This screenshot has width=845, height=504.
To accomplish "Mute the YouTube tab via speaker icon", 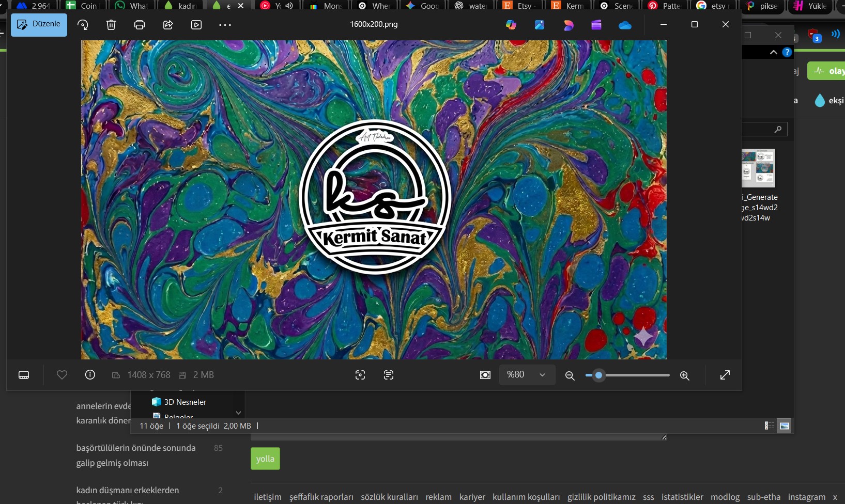I will click(x=289, y=6).
